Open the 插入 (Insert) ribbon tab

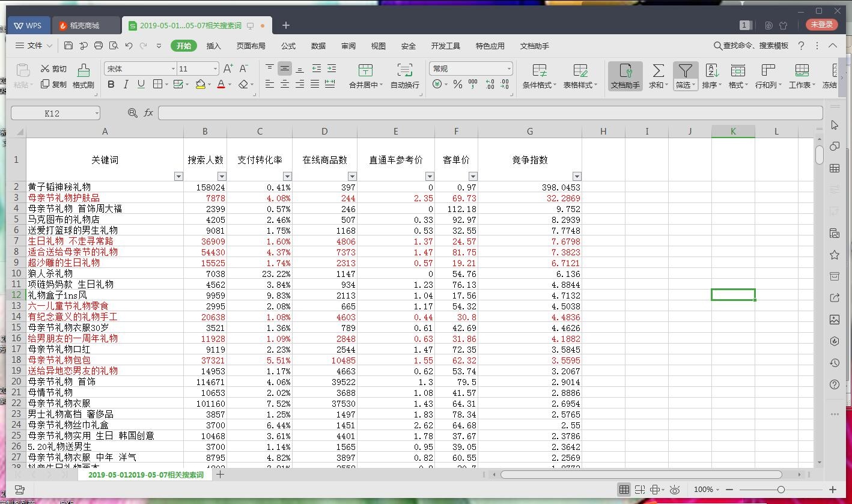(213, 46)
